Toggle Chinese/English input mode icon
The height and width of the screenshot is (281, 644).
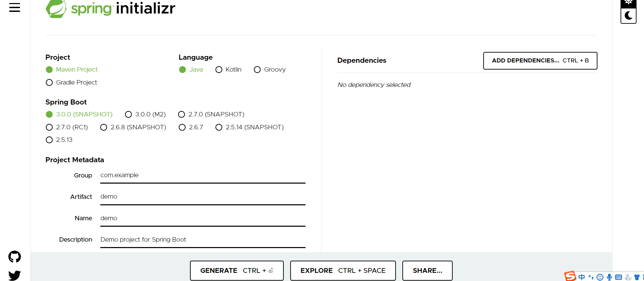(582, 277)
